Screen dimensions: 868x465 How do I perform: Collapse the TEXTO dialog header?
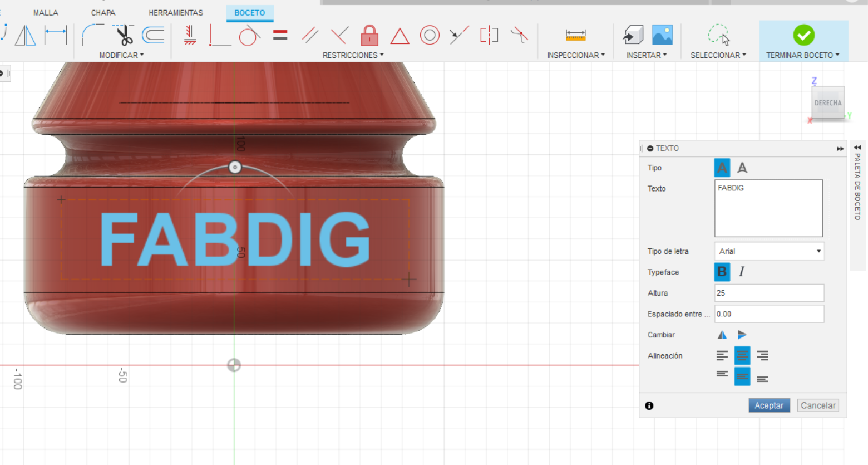[x=650, y=149]
